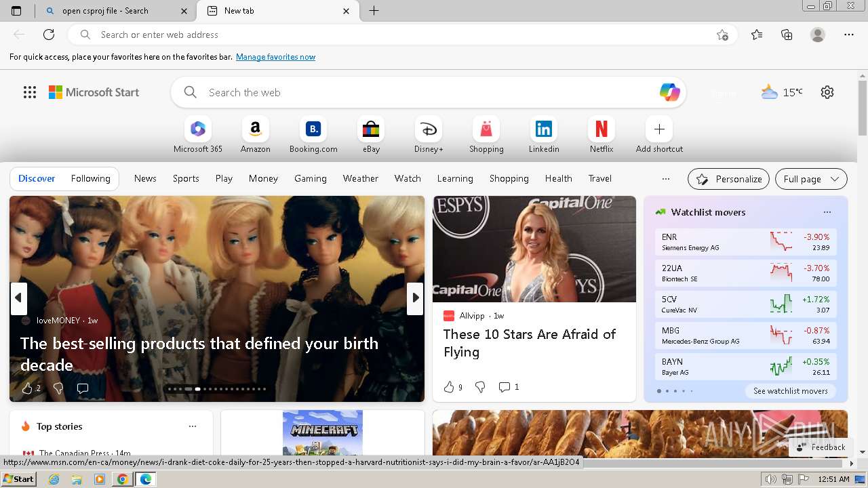The height and width of the screenshot is (488, 868).
Task: Open the Microsoft 365 shortcut
Action: [x=197, y=135]
